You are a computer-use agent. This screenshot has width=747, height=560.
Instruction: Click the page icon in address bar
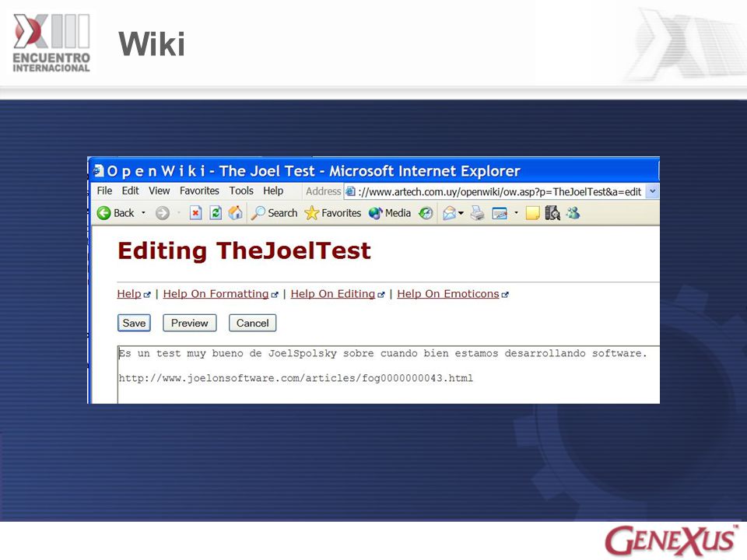pos(350,191)
